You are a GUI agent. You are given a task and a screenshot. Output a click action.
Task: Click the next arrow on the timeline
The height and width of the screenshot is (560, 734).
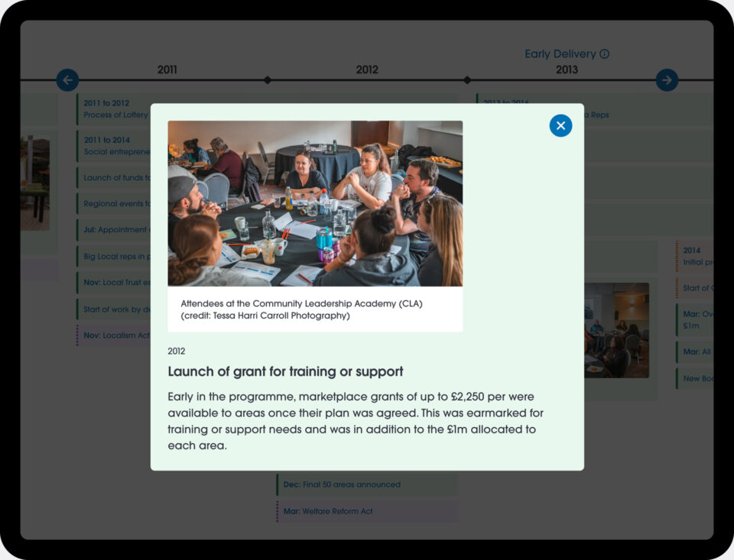click(667, 80)
